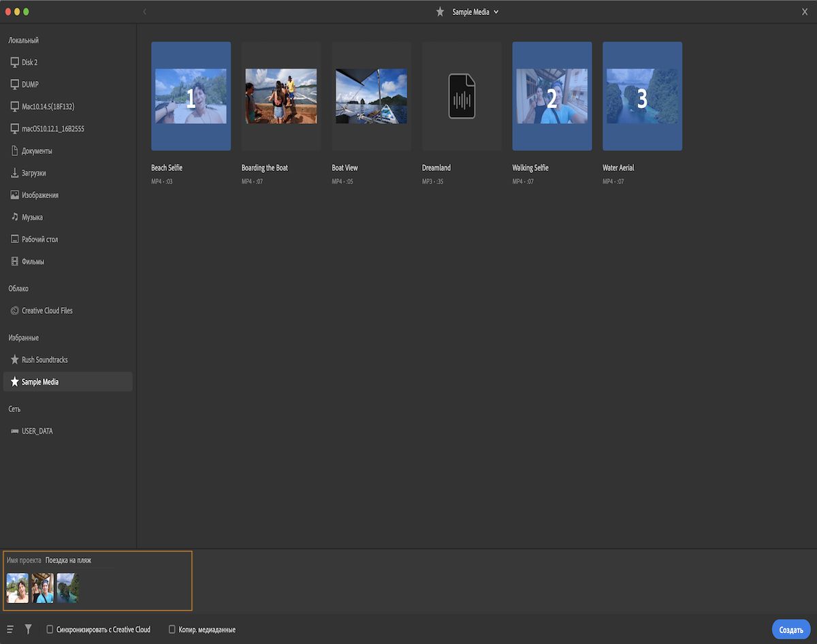Screen dimensions: 817x644
Task: Click the macOS10.12.1_16B2555 drive icon
Action: coord(15,129)
